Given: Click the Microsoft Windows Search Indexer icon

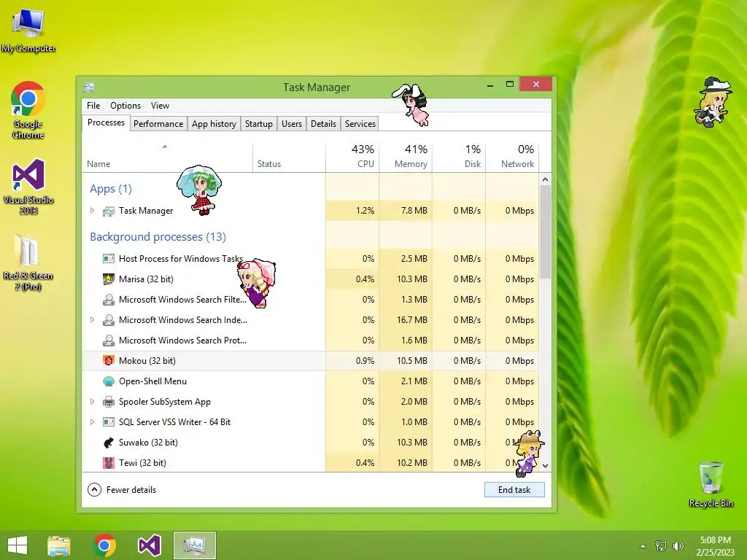Looking at the screenshot, I should point(109,320).
